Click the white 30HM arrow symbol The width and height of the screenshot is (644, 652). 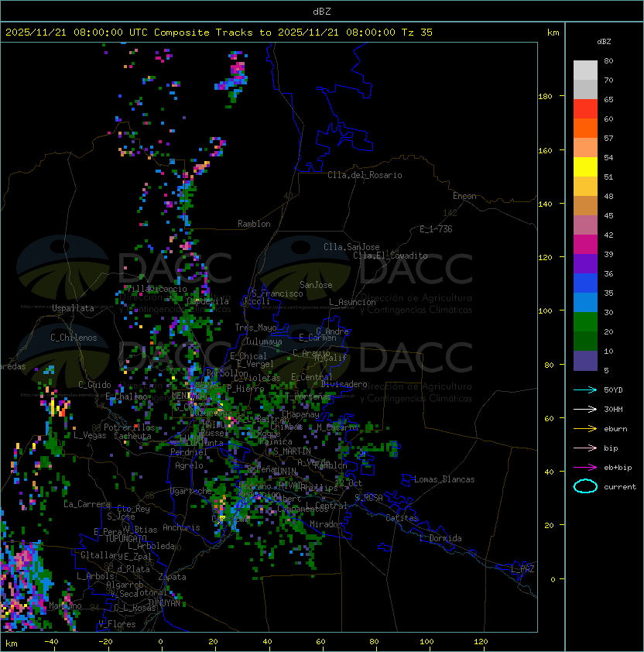585,409
